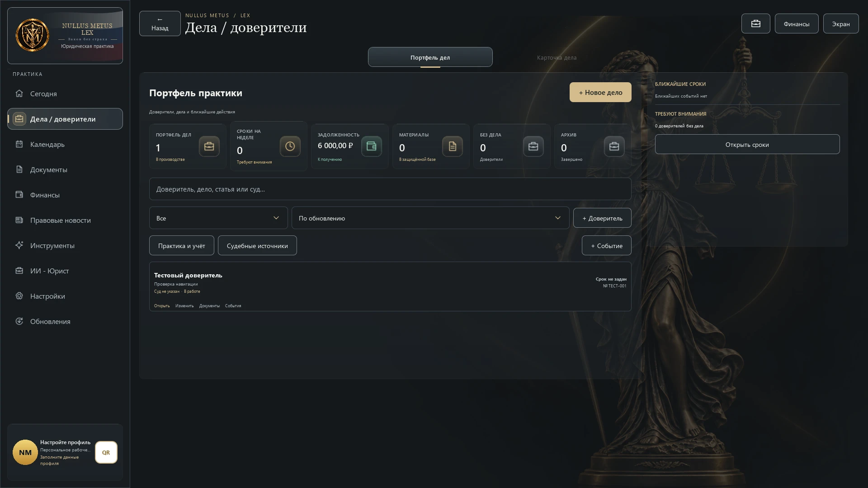
Task: Open briefcase icon button in top bar
Action: tap(755, 23)
